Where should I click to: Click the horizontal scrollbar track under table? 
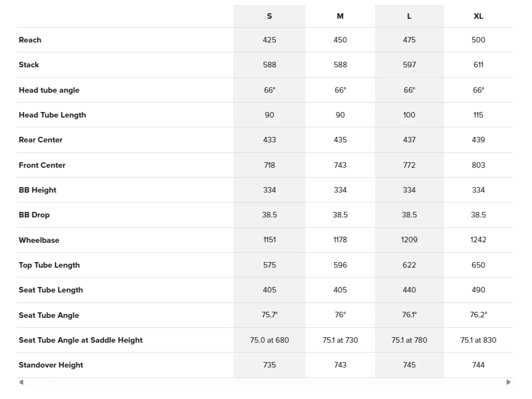tap(265, 382)
